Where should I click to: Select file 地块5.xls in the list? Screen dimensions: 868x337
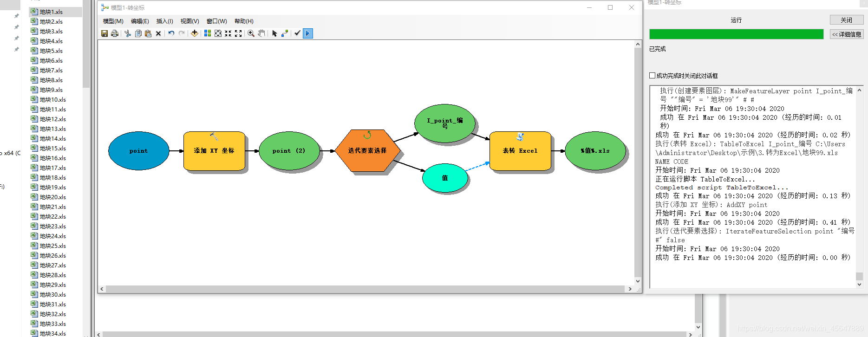click(51, 51)
